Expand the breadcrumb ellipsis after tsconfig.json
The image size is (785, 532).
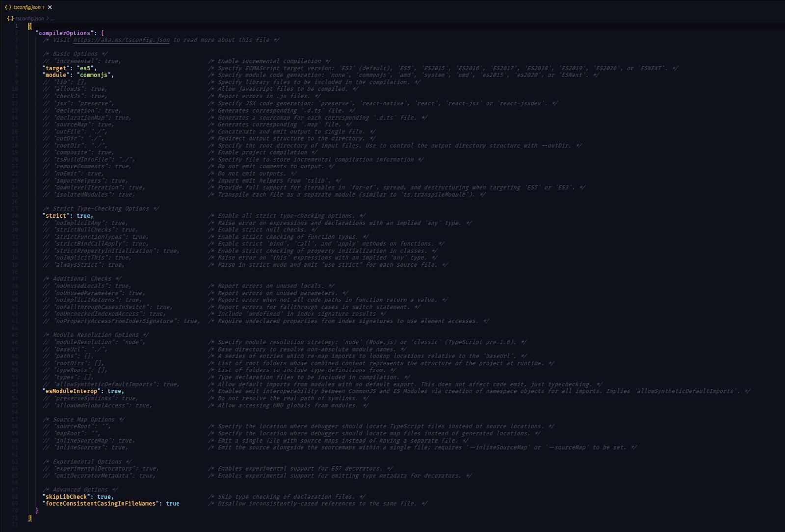52,19
